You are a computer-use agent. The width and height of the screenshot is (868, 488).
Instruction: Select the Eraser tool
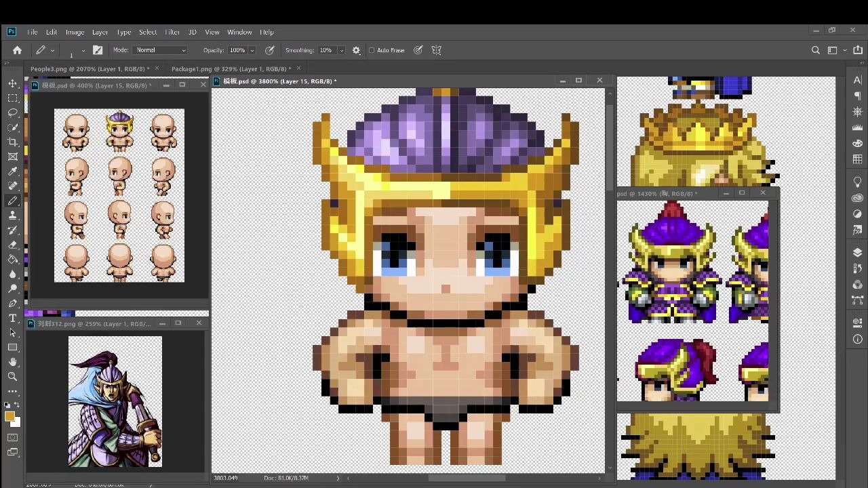(12, 245)
